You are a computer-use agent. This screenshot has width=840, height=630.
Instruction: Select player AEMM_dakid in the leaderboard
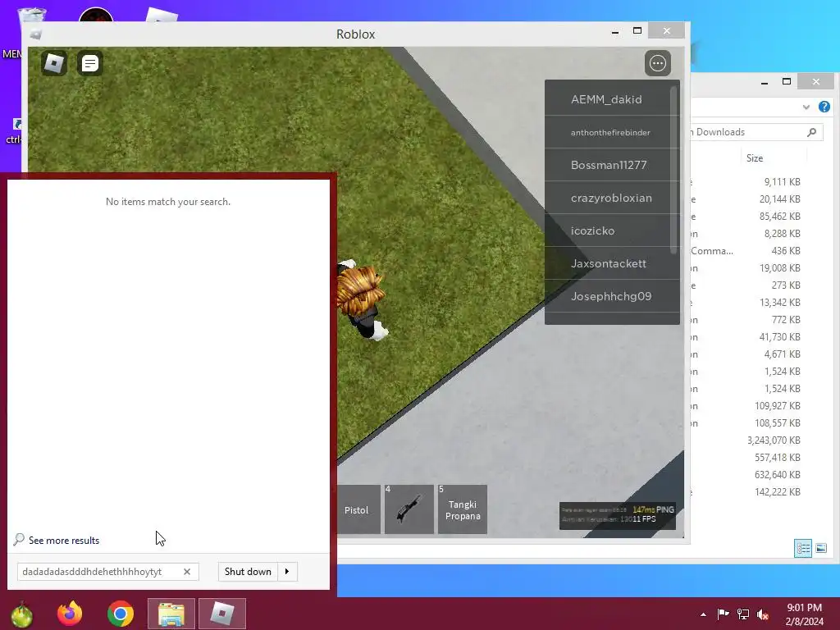point(611,99)
